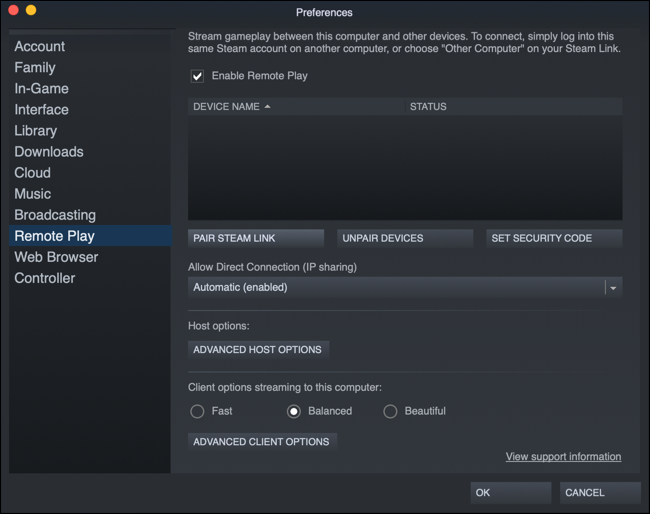
Task: Select the Beautiful streaming option
Action: click(x=390, y=412)
